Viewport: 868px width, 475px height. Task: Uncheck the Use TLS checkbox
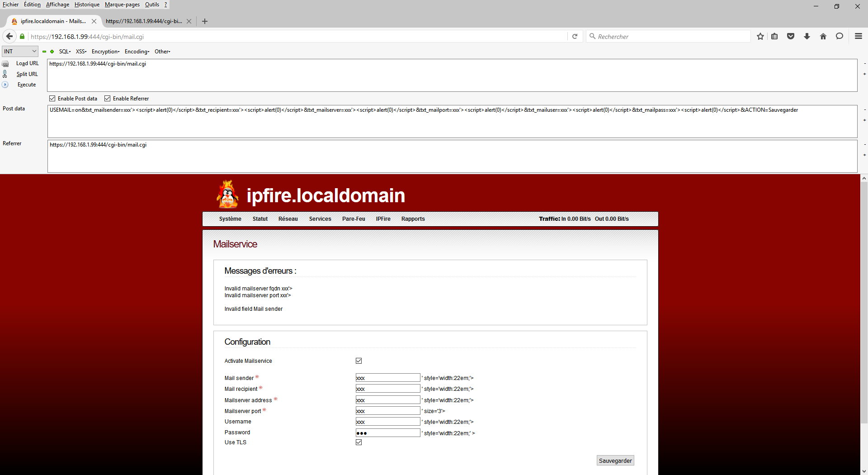(359, 442)
